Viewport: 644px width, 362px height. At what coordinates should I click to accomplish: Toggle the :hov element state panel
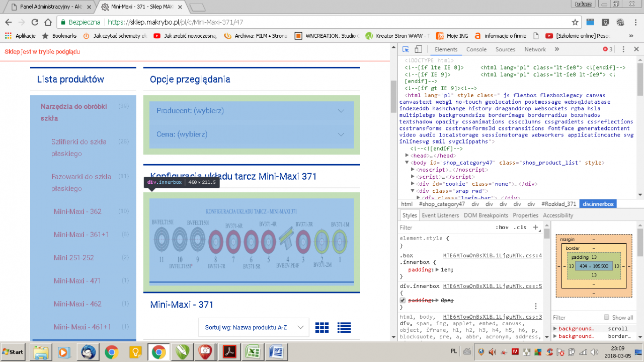tap(502, 228)
